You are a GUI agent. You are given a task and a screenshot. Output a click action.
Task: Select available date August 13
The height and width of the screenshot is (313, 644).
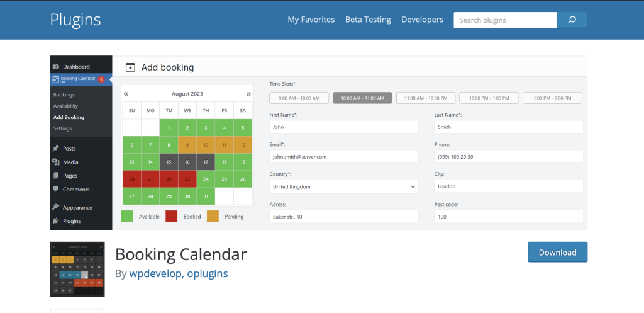tap(132, 162)
